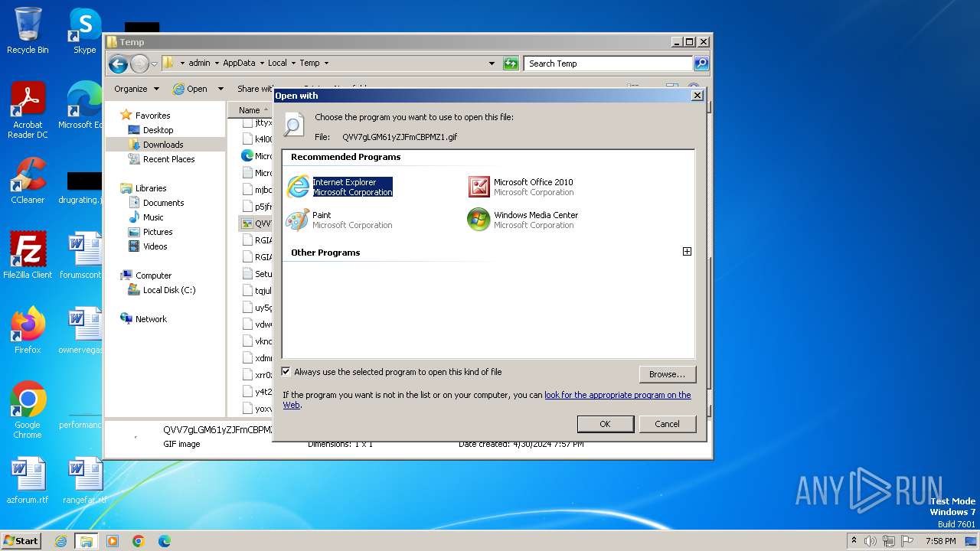Select Internet Explorer in recommended programs
Screen dimensions: 980x551
pos(340,187)
